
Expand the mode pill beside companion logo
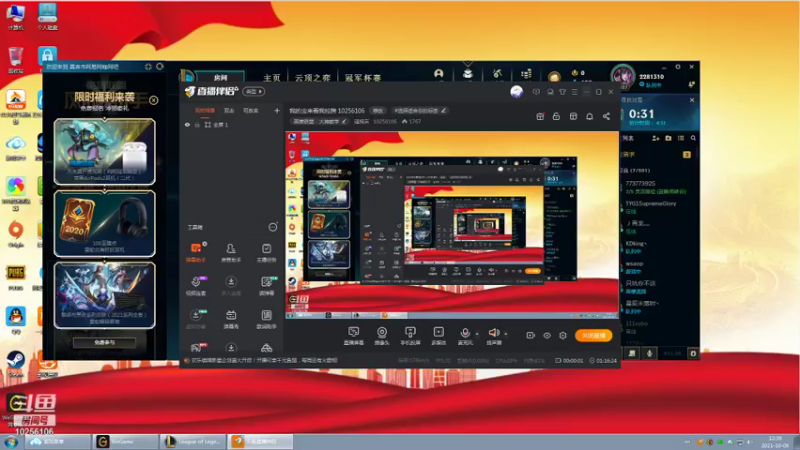tap(254, 91)
